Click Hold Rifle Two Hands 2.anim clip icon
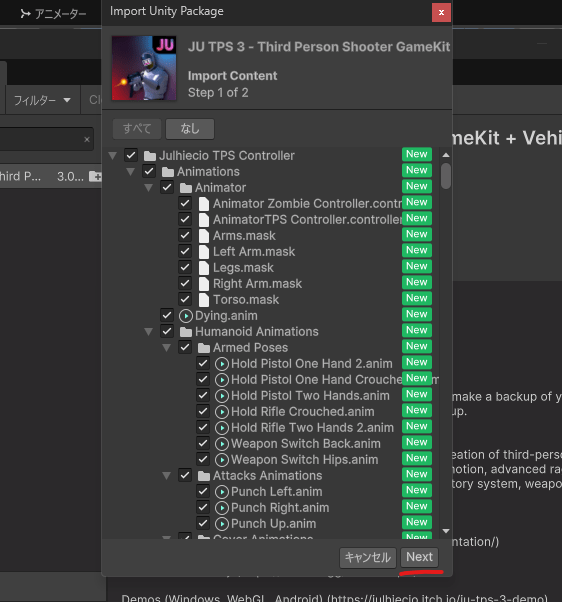 (222, 428)
